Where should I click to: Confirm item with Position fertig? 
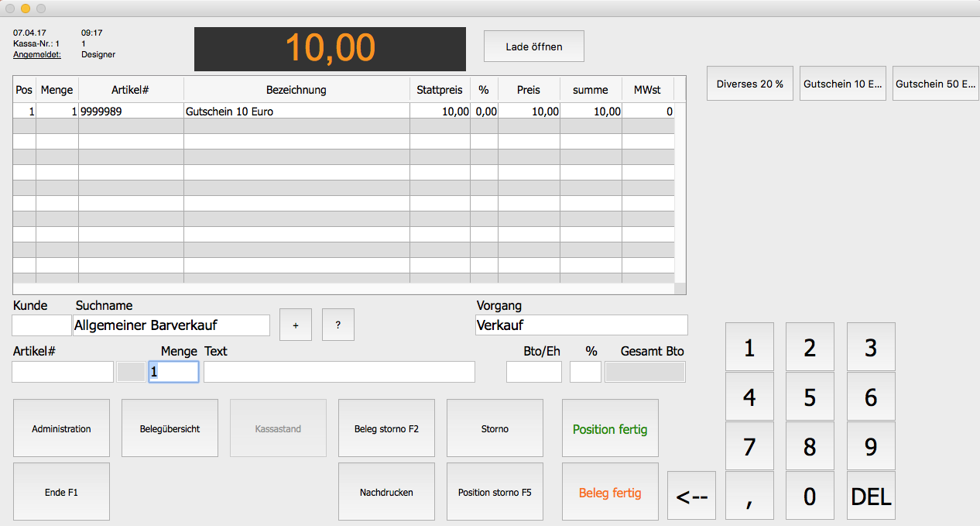[610, 428]
